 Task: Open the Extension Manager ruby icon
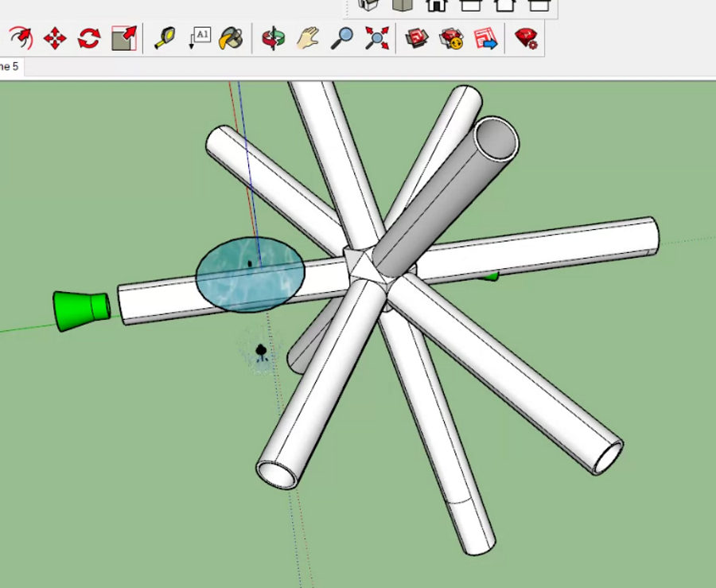[x=526, y=38]
